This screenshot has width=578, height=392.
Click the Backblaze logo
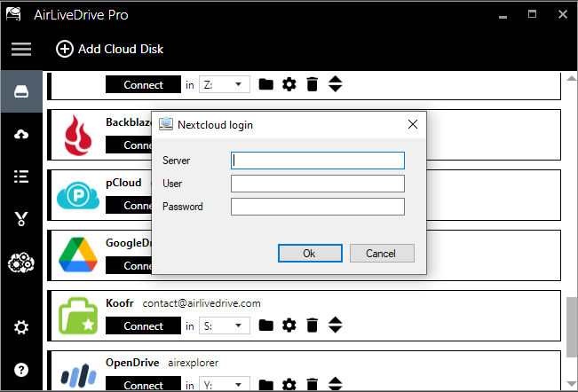pos(78,135)
